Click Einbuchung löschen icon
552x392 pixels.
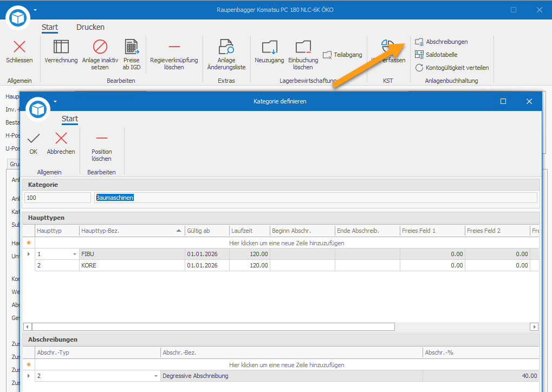tap(303, 47)
